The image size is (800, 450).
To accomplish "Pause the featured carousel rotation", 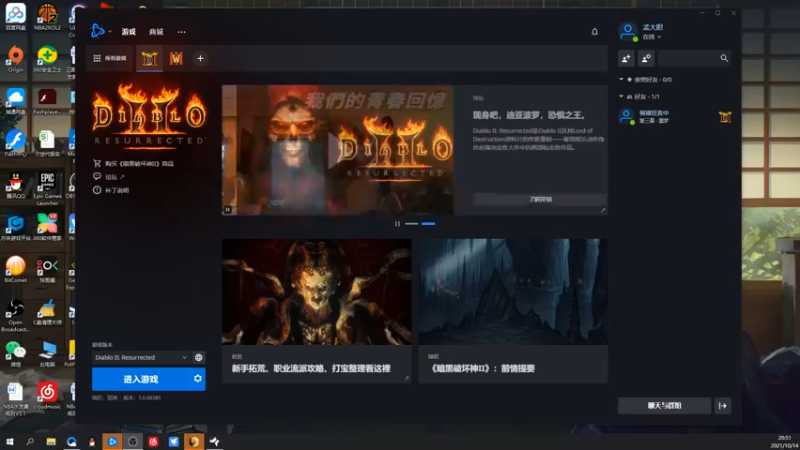I will click(x=397, y=223).
